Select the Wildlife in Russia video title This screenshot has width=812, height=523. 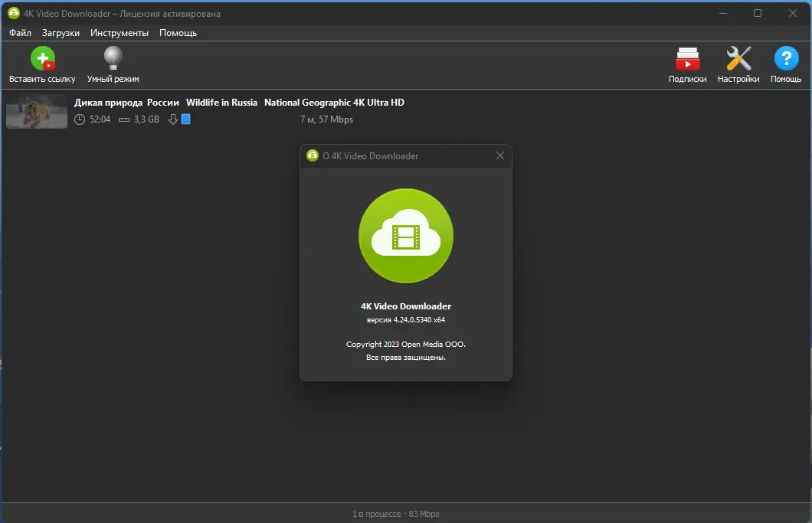[221, 102]
